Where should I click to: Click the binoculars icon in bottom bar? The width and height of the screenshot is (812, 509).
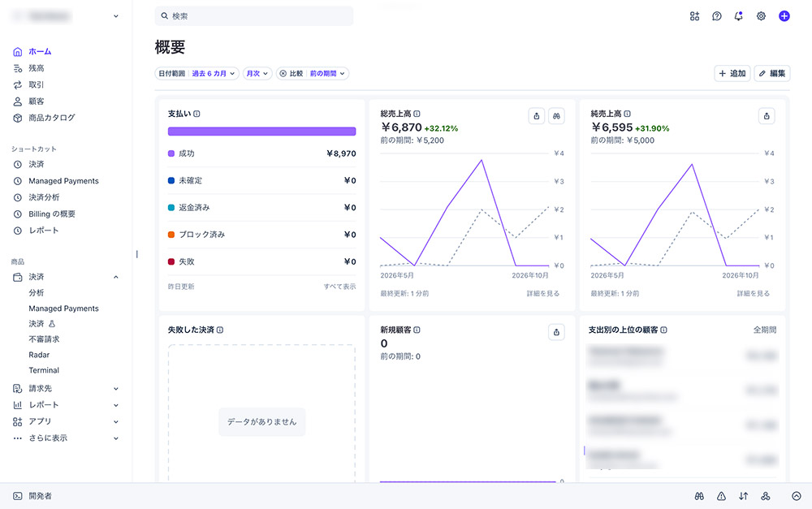click(x=699, y=496)
